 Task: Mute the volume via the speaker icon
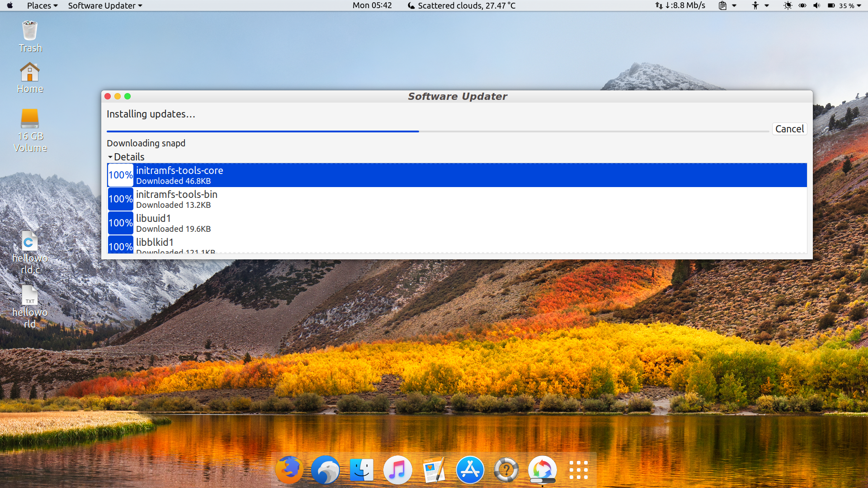[816, 6]
